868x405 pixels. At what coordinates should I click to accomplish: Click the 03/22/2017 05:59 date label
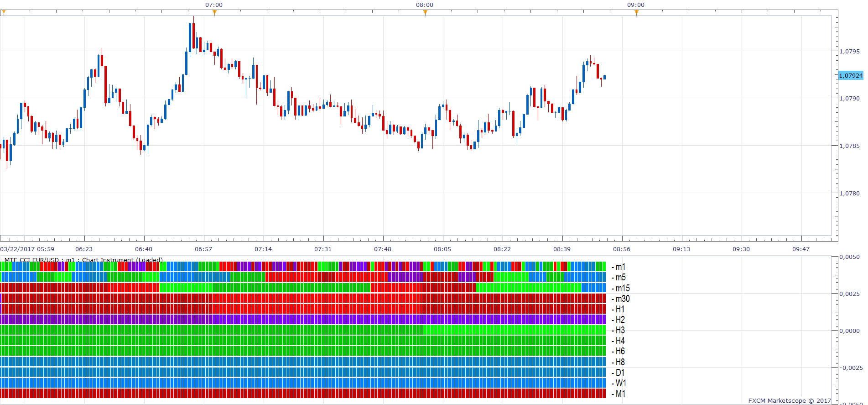[27, 249]
